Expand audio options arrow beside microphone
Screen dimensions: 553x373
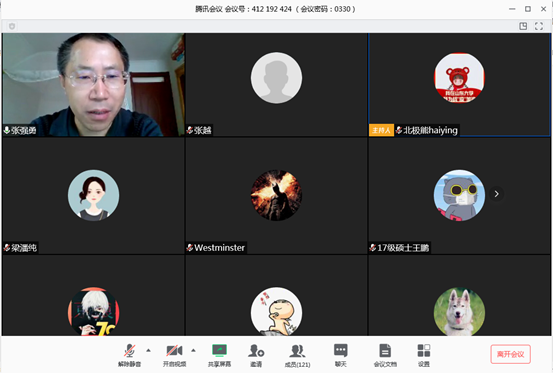148,350
